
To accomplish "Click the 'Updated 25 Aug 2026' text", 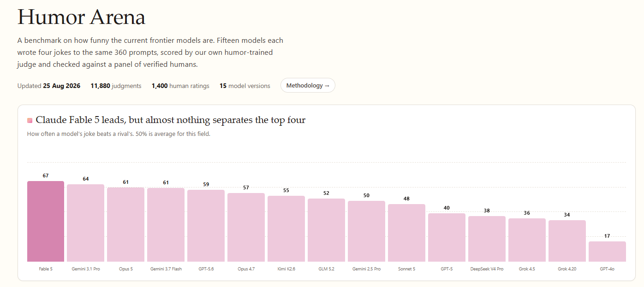I will (x=49, y=86).
